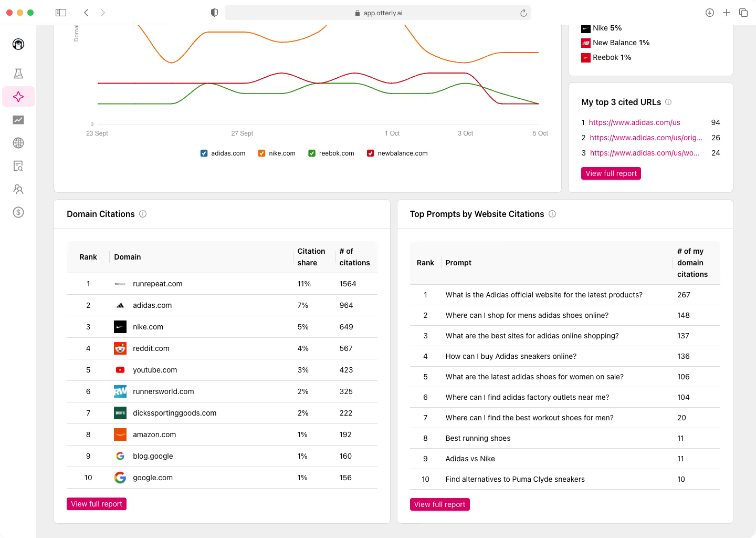756x538 pixels.
Task: Open the trending chart analytics icon
Action: pyautogui.click(x=18, y=120)
